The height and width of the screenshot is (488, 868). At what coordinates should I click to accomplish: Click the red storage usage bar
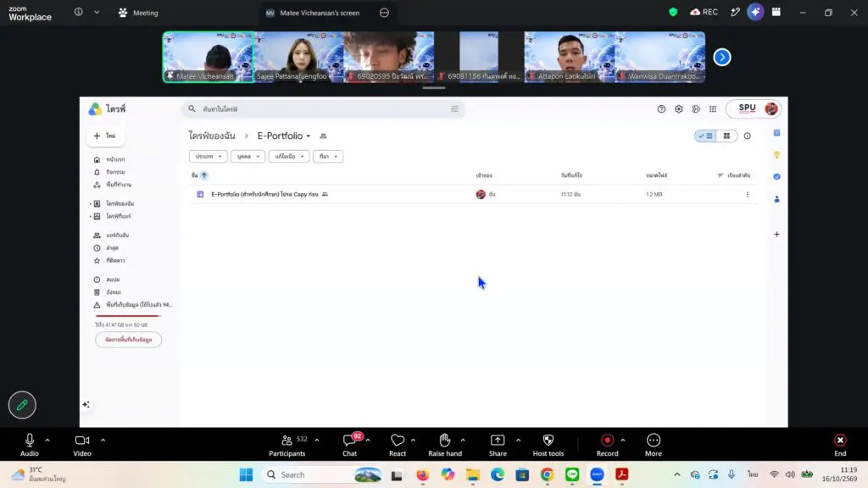coord(128,316)
